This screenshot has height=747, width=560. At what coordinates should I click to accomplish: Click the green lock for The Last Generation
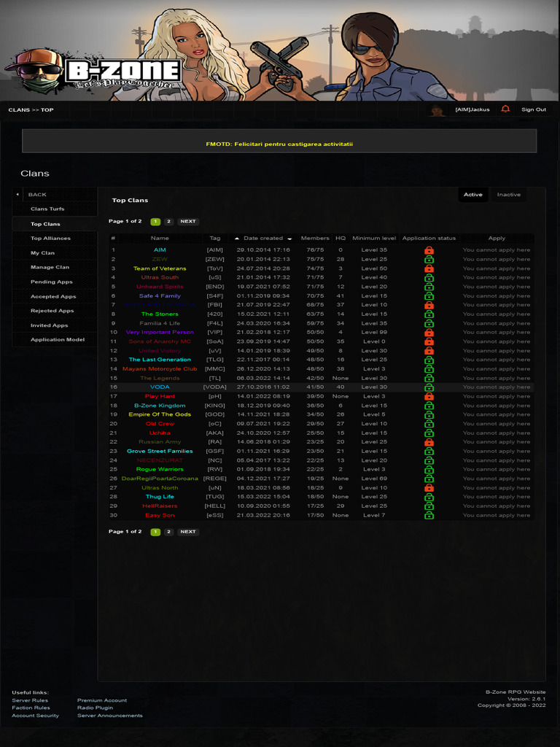[x=429, y=360]
